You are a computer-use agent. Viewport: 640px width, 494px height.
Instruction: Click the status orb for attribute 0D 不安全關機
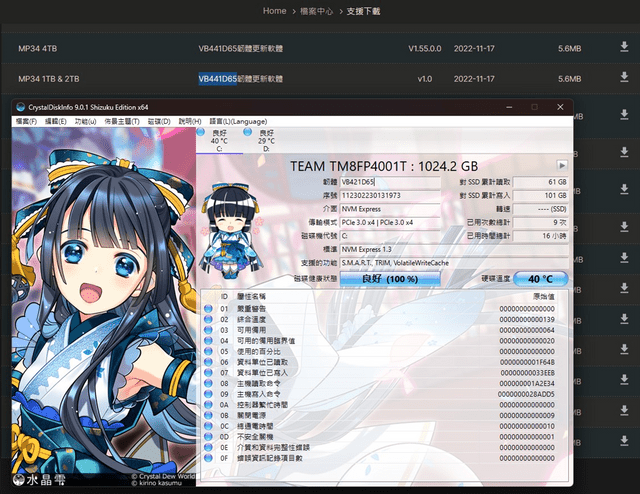(208, 437)
